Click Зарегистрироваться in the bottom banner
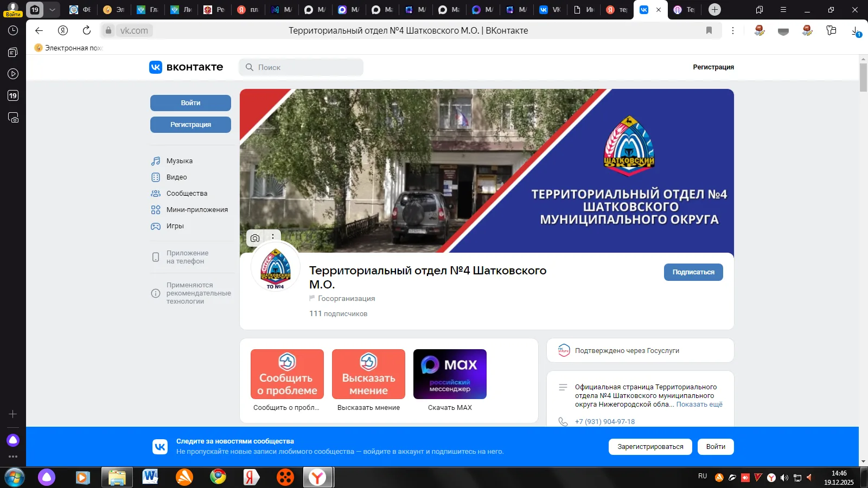This screenshot has height=488, width=868. [x=650, y=447]
